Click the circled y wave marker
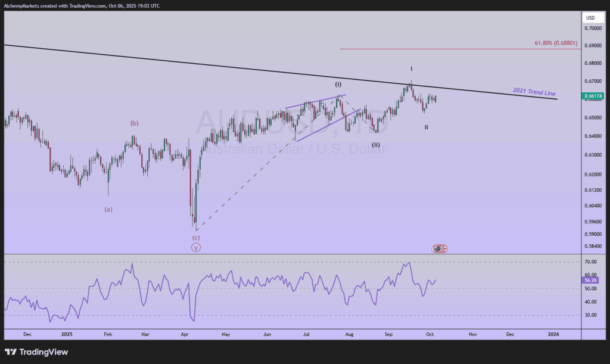 click(x=196, y=247)
